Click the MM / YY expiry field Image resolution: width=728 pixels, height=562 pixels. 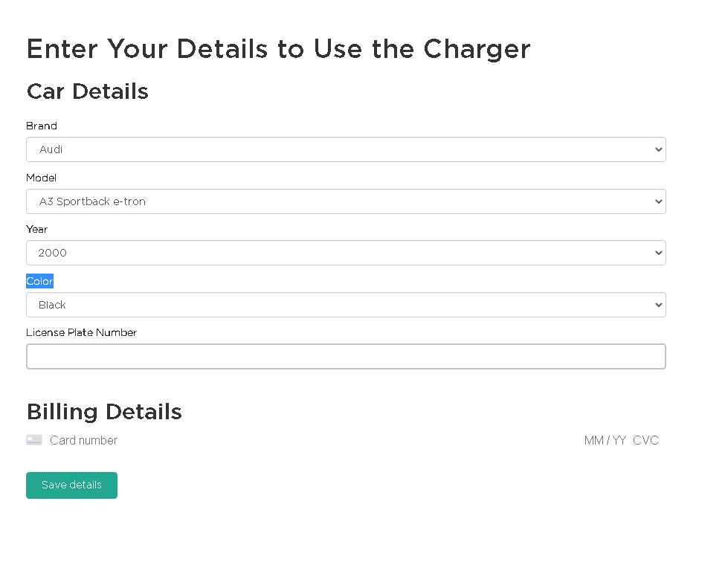point(605,440)
